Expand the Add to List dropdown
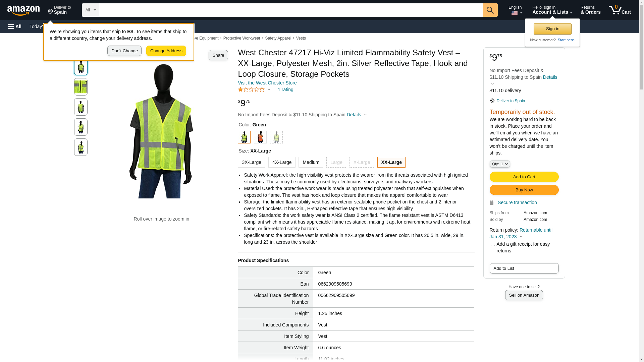Viewport: 644px width, 362px height. click(x=524, y=268)
